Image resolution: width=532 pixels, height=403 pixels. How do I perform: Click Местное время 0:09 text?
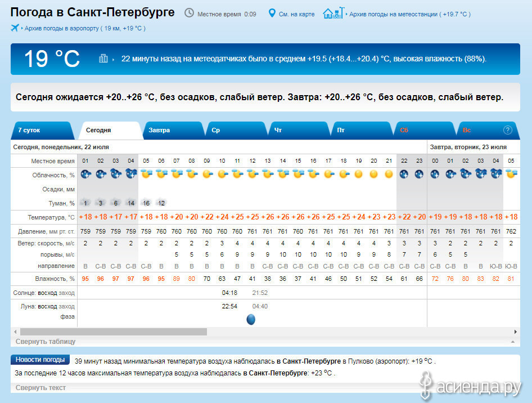tap(227, 14)
